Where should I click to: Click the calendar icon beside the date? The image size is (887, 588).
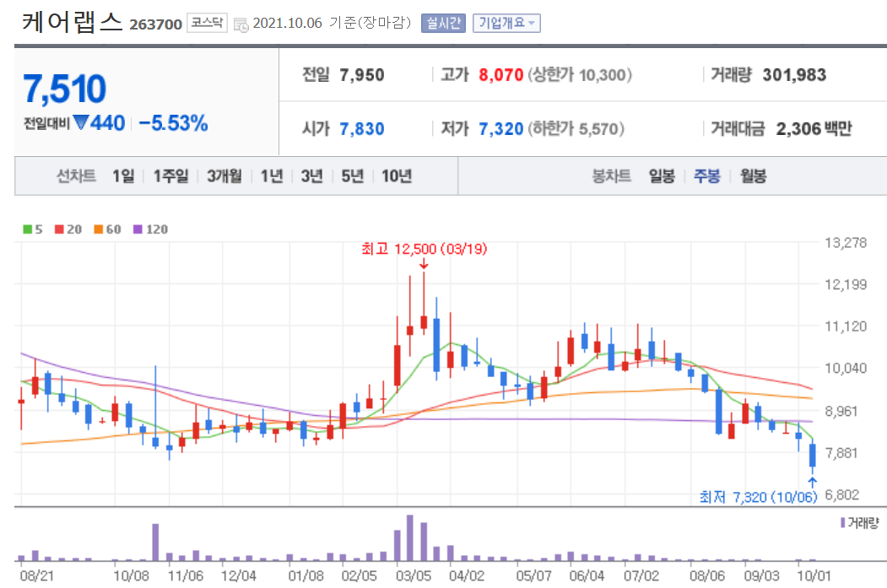coord(241,23)
